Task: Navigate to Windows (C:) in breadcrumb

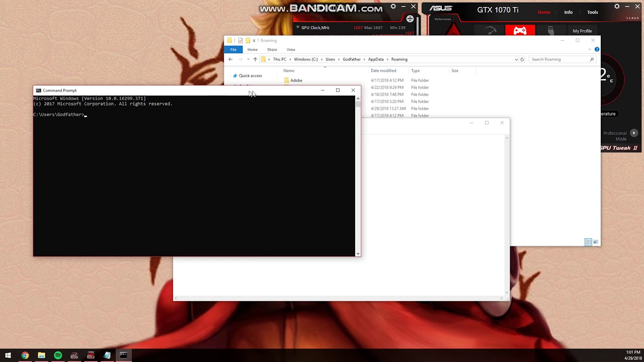Action: click(x=306, y=59)
